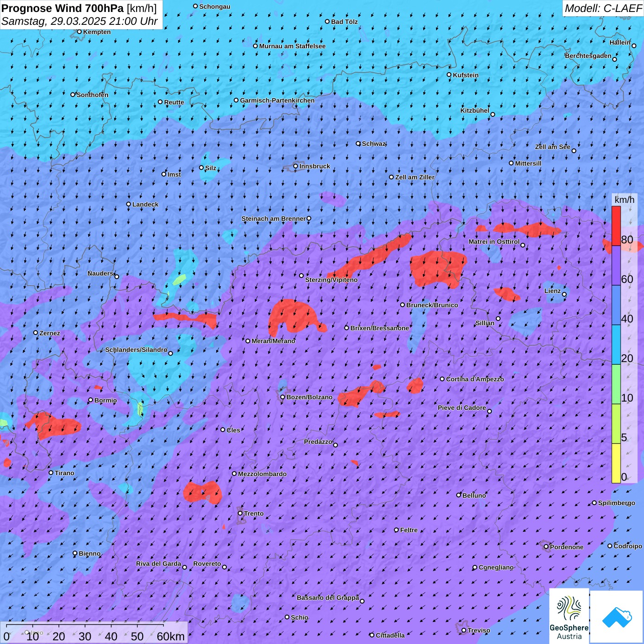Click the Pordenone city marker
Screen dimensions: 644x644
[546, 547]
